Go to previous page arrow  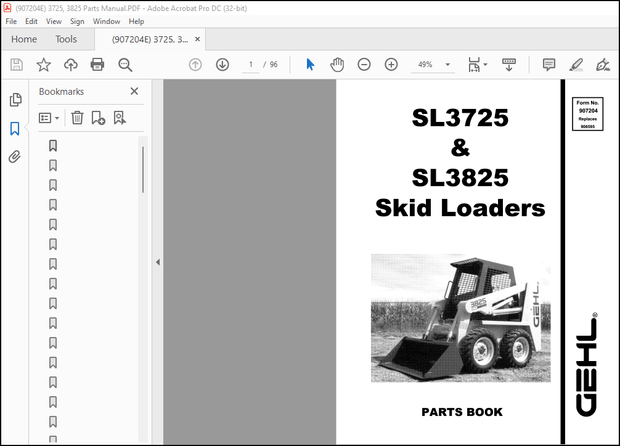(x=195, y=64)
